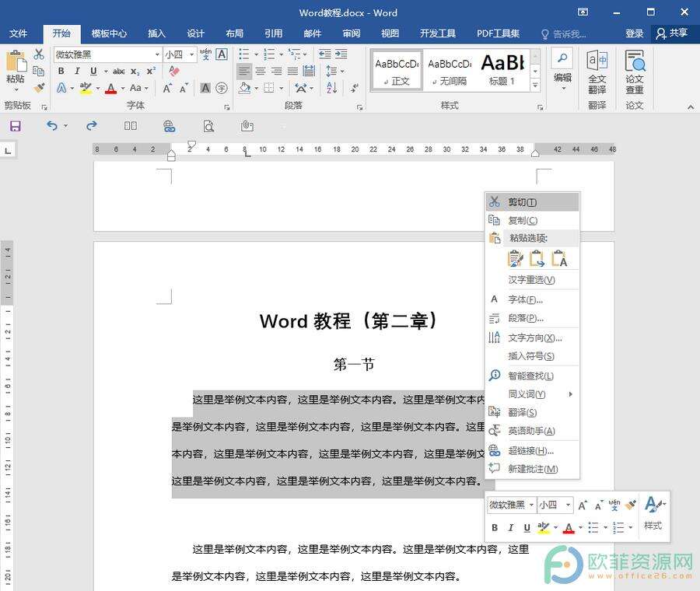Toggle Bold in the ribbon font group

pyautogui.click(x=61, y=71)
